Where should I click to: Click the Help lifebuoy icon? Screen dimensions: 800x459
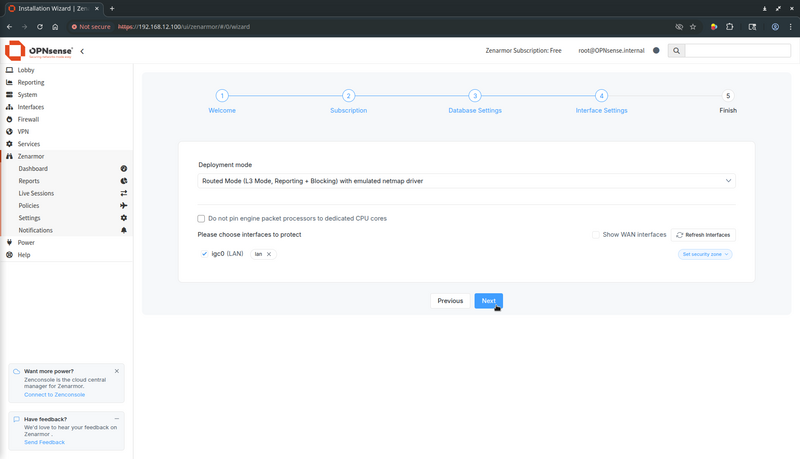click(9, 254)
